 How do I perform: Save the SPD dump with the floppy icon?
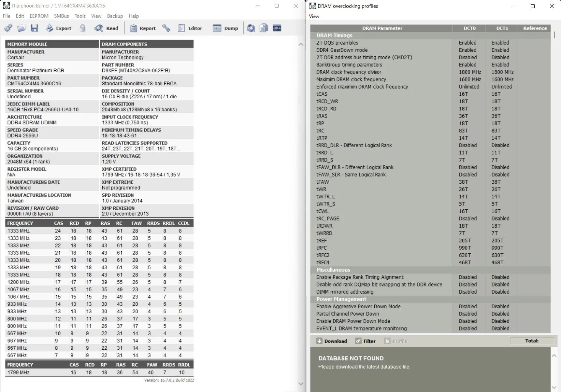(x=35, y=28)
